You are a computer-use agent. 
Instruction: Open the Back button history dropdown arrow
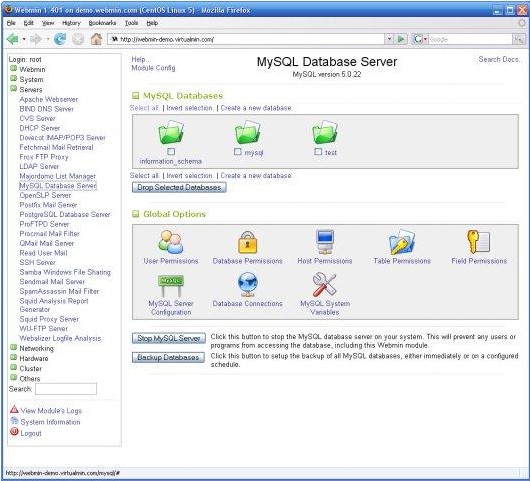24,39
